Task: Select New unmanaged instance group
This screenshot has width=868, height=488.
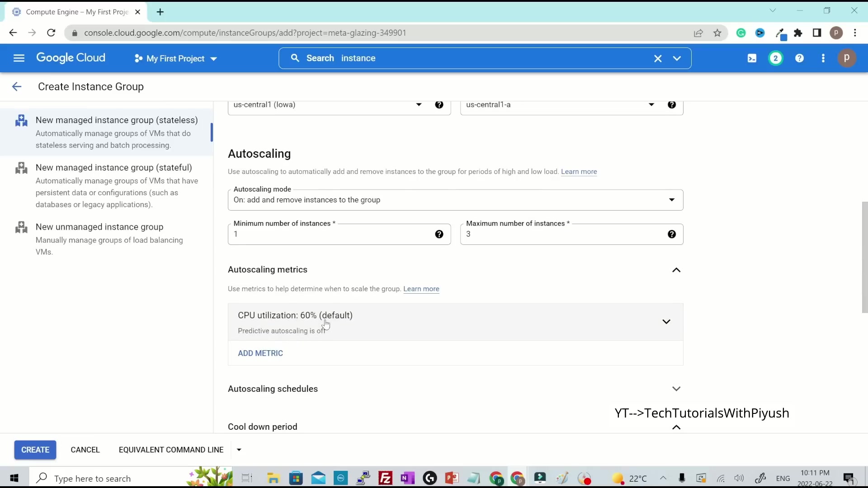Action: click(107, 239)
